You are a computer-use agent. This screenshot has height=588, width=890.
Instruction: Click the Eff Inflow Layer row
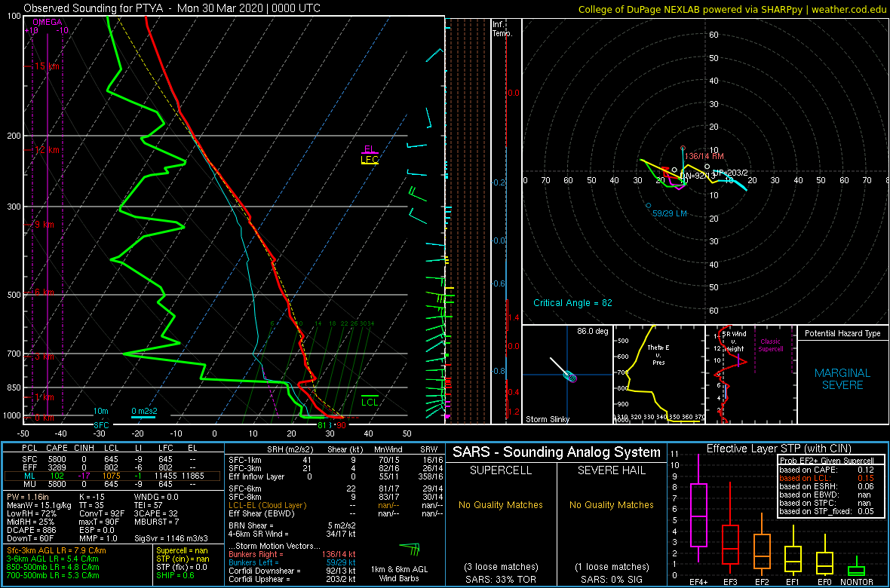[335, 476]
